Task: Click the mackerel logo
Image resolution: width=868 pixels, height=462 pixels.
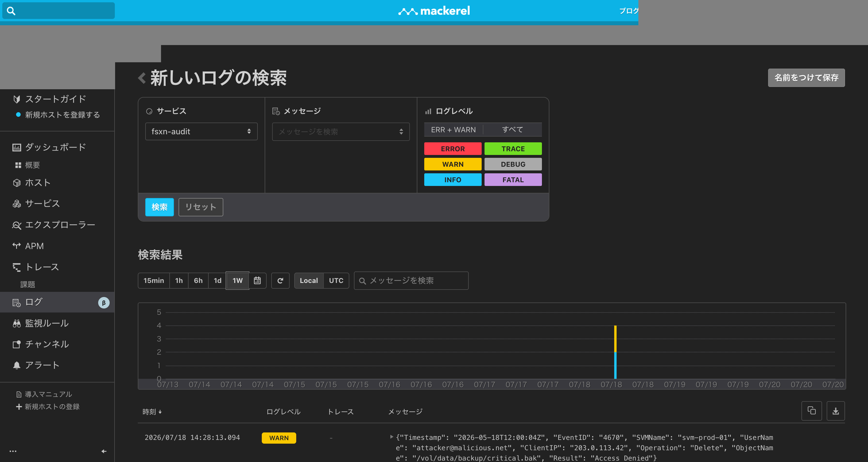Action: point(434,11)
